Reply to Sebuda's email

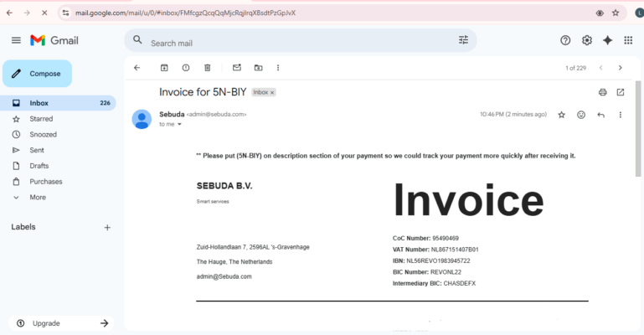[600, 115]
